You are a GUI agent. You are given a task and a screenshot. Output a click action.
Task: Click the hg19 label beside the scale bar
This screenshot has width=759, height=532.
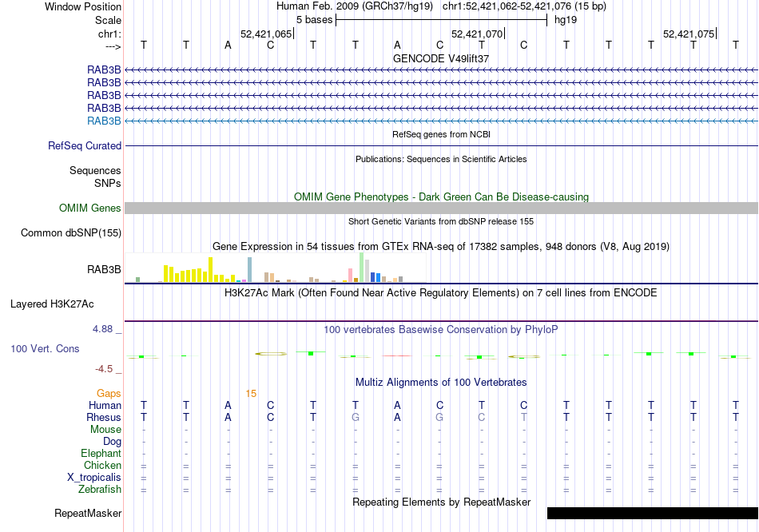click(x=566, y=20)
